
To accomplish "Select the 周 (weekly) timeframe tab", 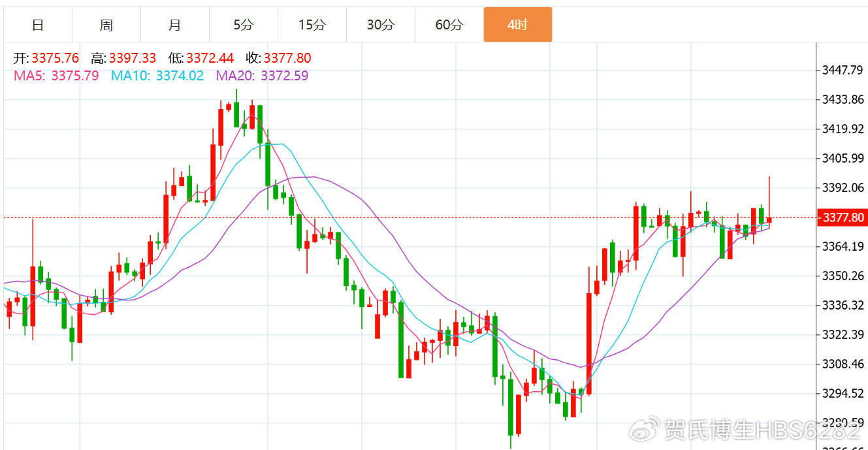I will pyautogui.click(x=106, y=25).
